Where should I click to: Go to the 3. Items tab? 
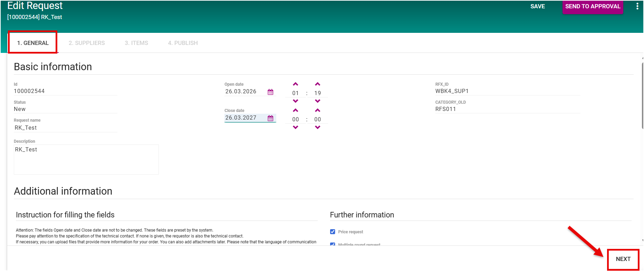pos(136,43)
